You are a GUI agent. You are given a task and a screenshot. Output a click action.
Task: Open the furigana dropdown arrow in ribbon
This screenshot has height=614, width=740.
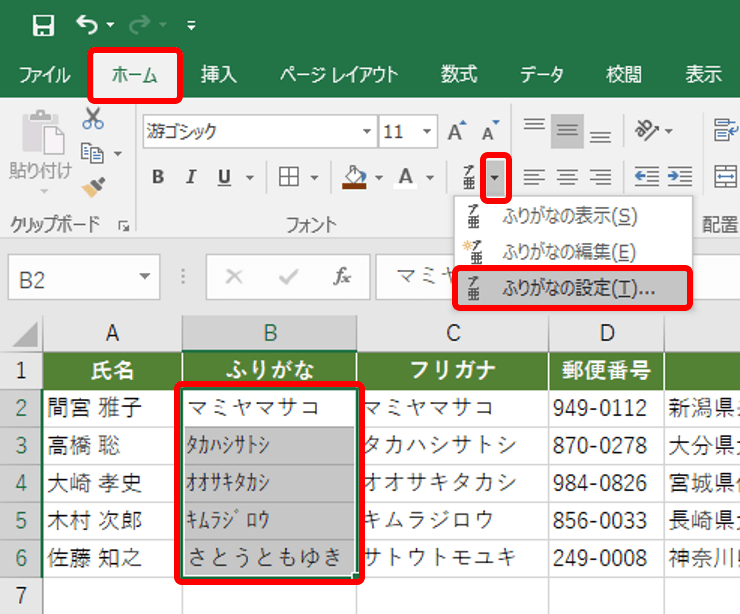(x=495, y=177)
